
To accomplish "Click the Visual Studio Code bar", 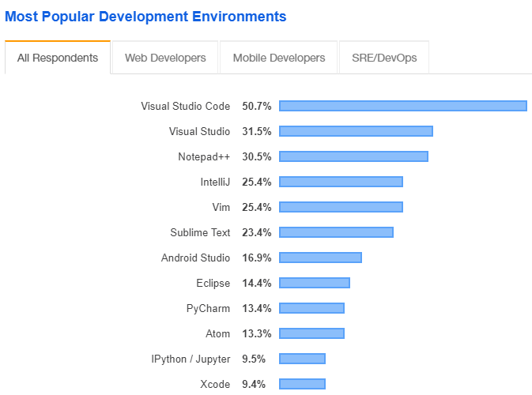I will pos(403,106).
